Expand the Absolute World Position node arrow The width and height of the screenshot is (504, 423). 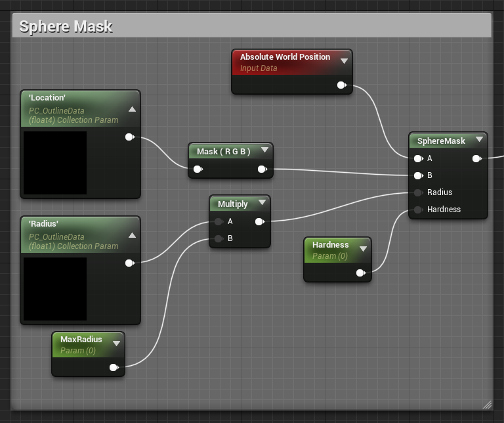pyautogui.click(x=344, y=61)
